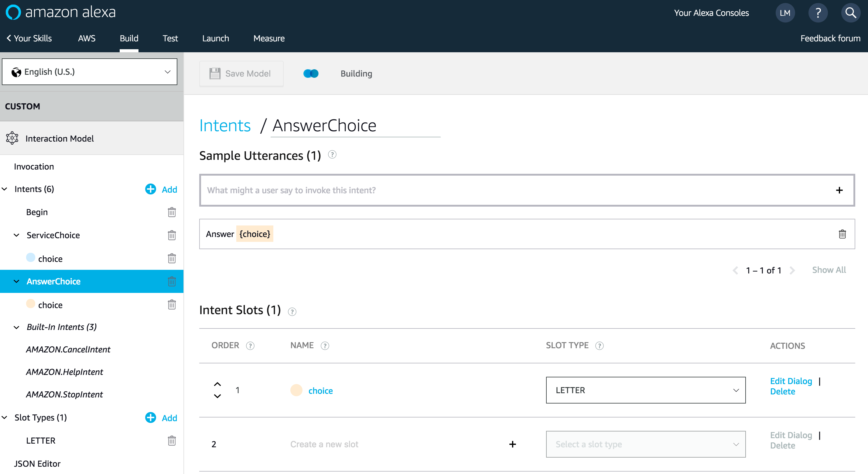Image resolution: width=868 pixels, height=474 pixels.
Task: Open help icon beside NAME column
Action: (325, 345)
